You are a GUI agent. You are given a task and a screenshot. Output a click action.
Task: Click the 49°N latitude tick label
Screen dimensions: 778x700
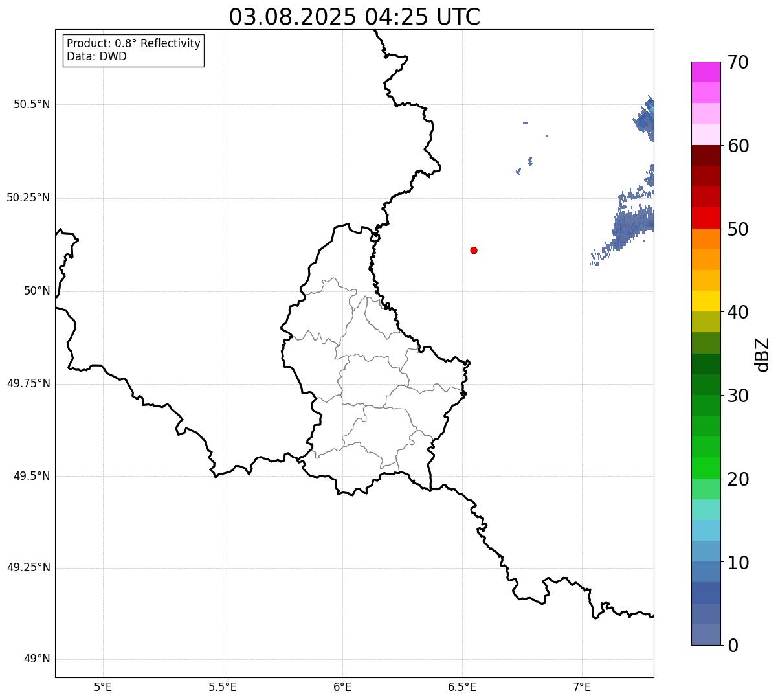[x=37, y=659]
